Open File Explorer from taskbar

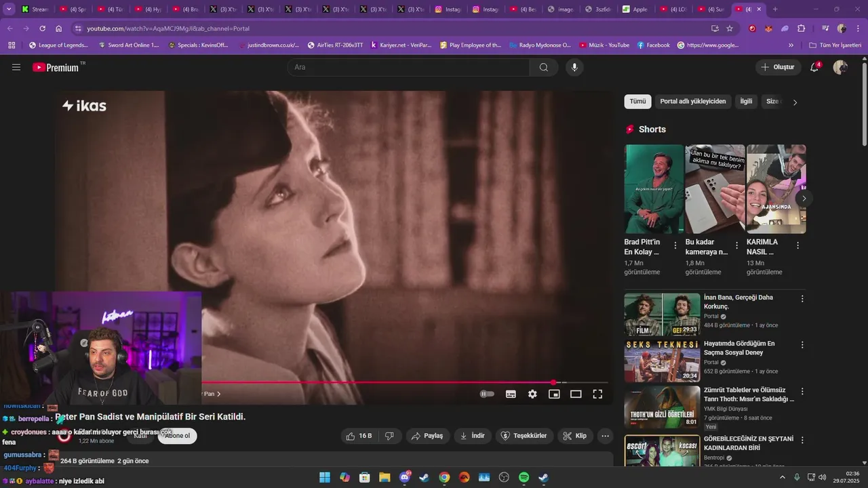point(384,477)
